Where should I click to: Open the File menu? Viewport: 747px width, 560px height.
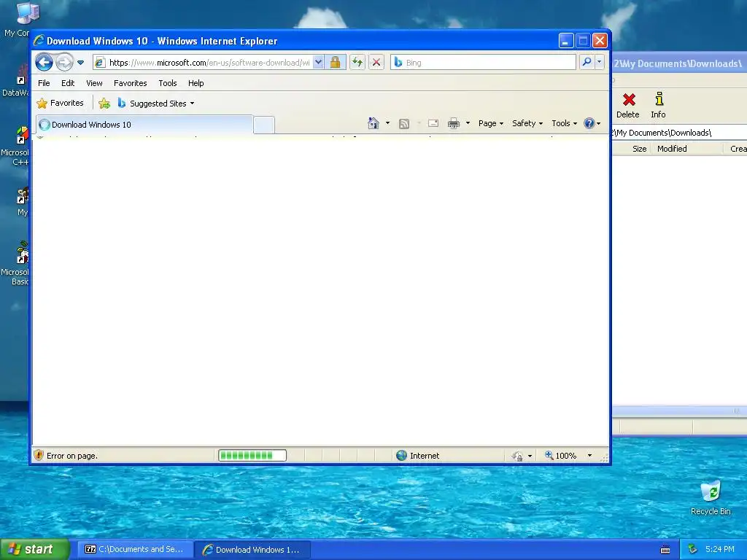tap(44, 83)
